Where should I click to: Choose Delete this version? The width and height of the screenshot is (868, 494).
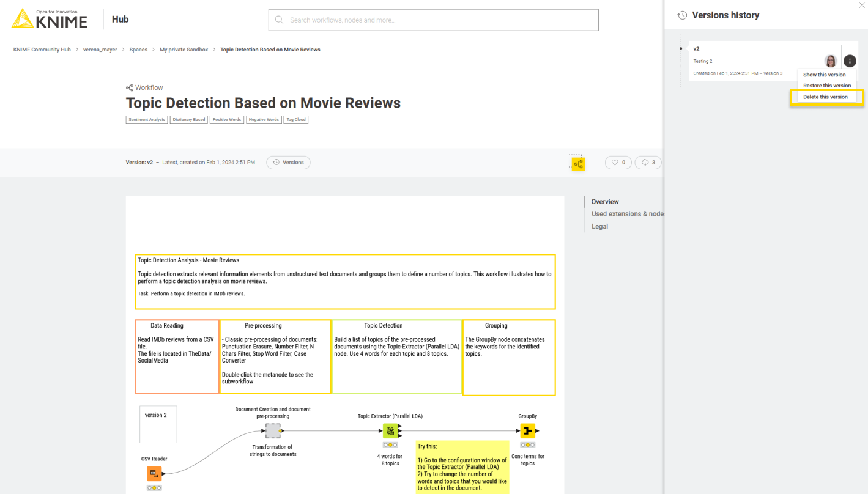(x=825, y=97)
